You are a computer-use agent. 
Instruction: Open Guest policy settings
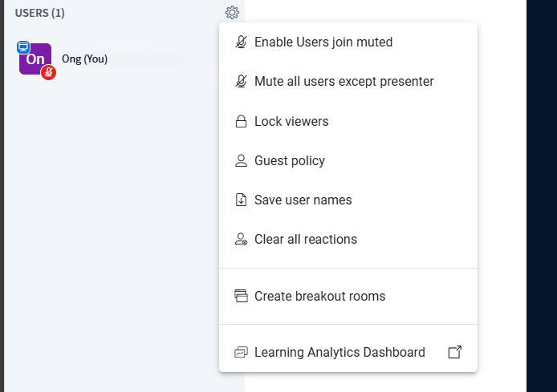click(290, 161)
